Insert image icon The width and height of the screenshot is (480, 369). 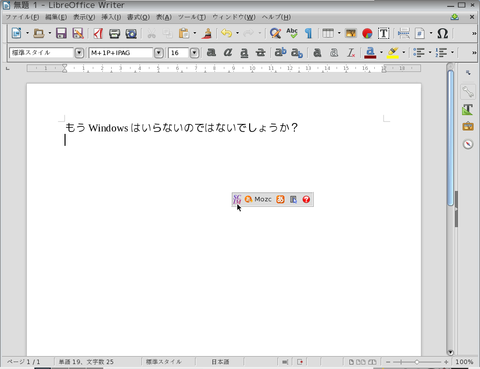(351, 33)
